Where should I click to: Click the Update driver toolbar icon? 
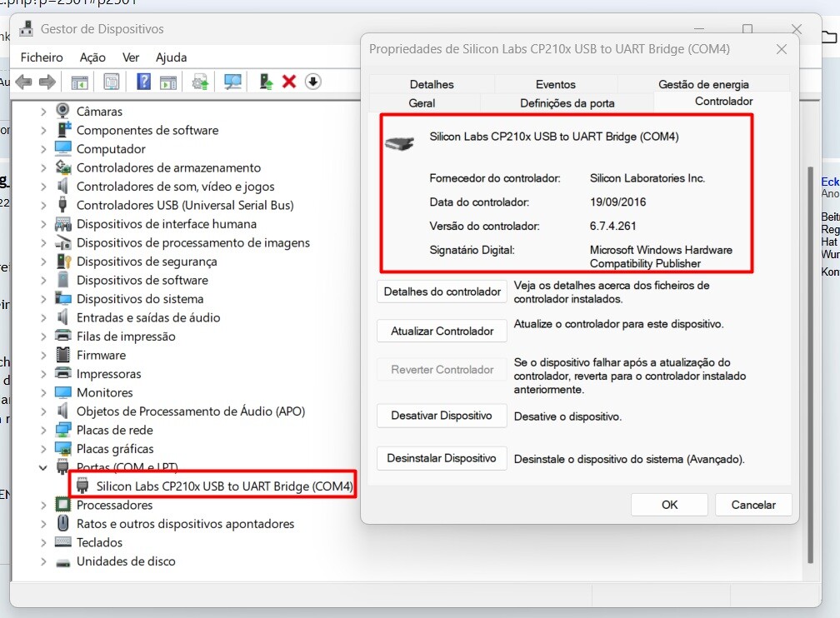(265, 82)
